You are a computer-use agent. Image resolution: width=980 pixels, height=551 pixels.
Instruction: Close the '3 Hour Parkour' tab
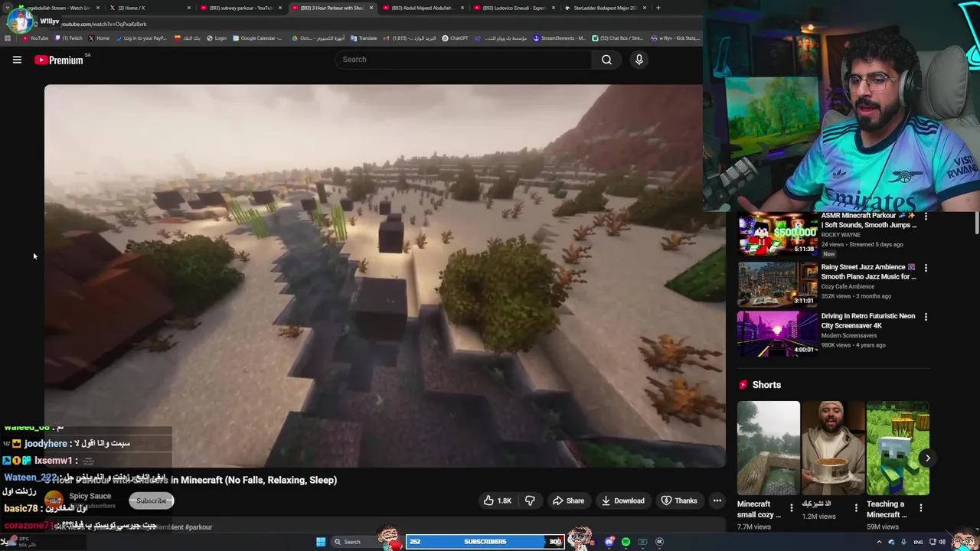click(371, 8)
